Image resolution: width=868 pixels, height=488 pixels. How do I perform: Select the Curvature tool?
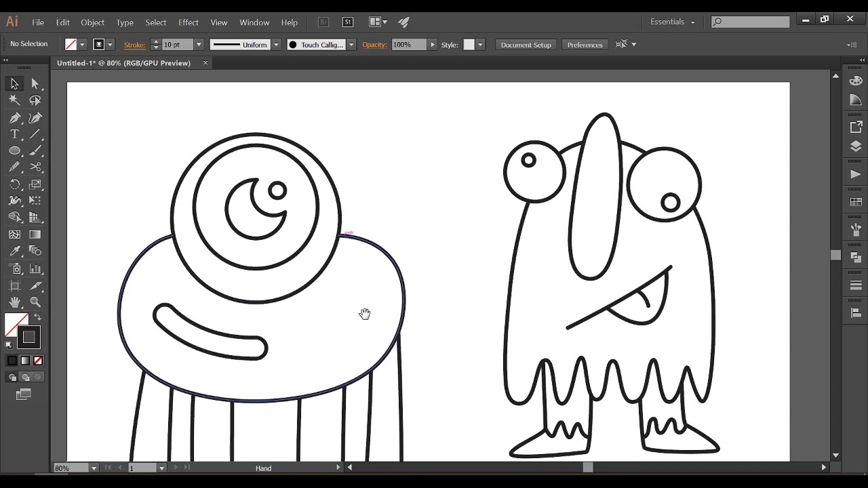tap(35, 118)
